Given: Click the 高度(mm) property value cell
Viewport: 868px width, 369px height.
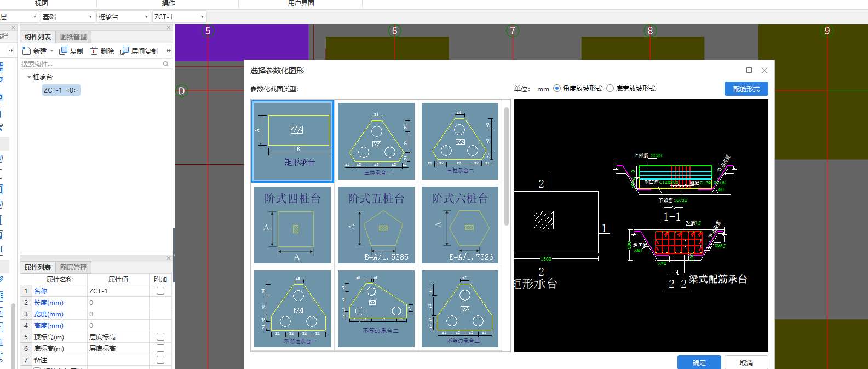Looking at the screenshot, I should (118, 325).
